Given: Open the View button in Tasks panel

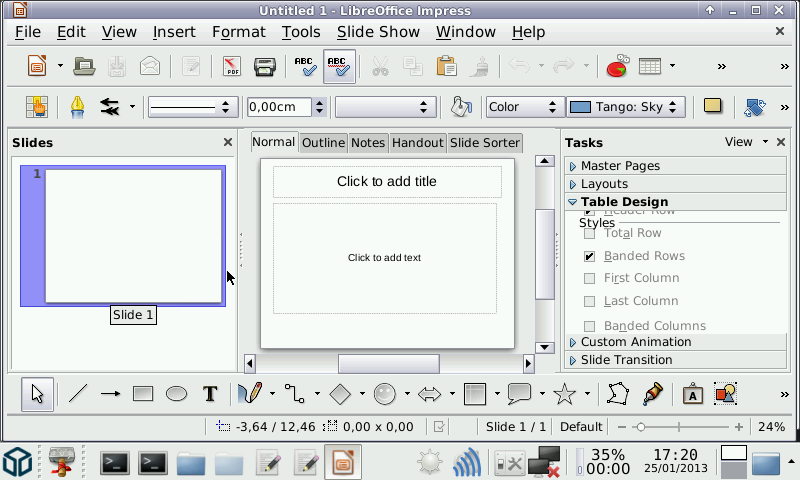Looking at the screenshot, I should (746, 142).
